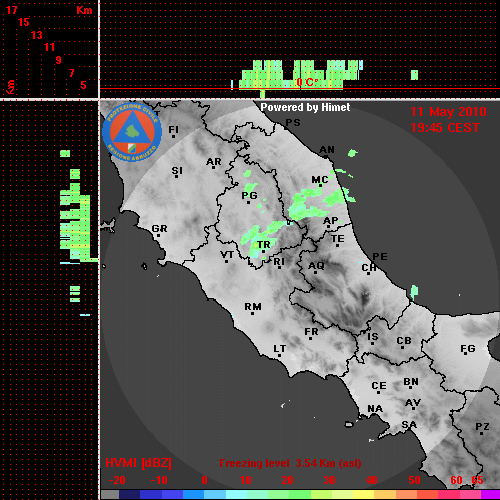Click the PS city label on map

293,123
